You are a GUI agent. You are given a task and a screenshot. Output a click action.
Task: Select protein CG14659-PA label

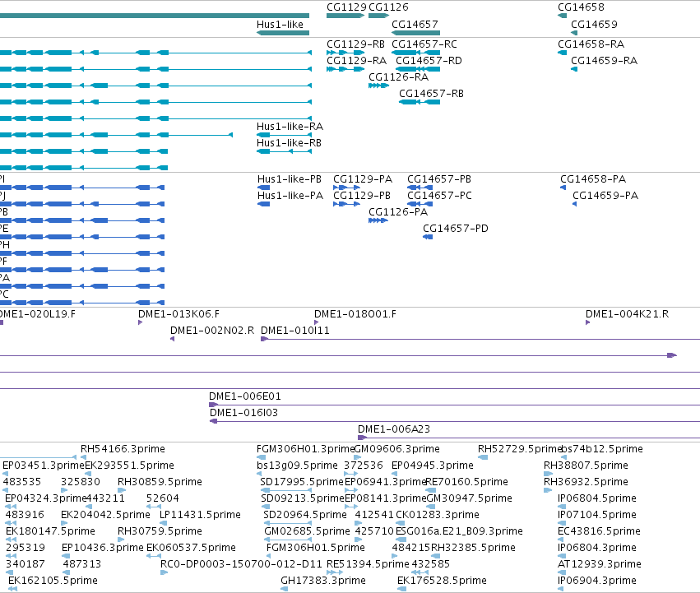(605, 196)
